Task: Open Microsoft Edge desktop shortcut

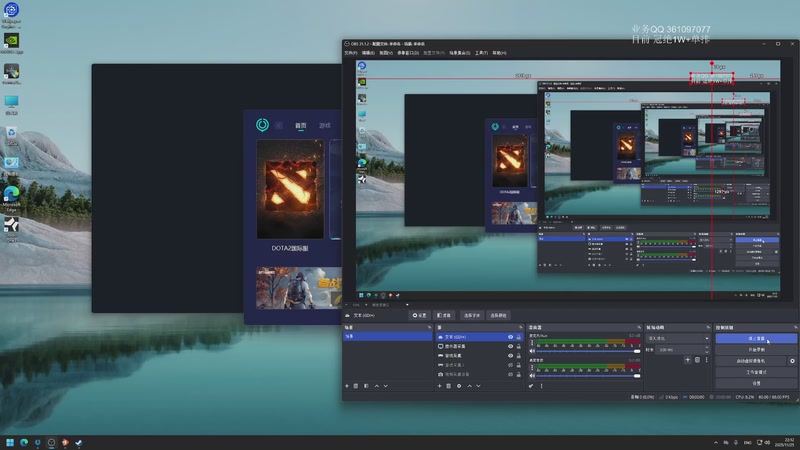Action: 11,198
